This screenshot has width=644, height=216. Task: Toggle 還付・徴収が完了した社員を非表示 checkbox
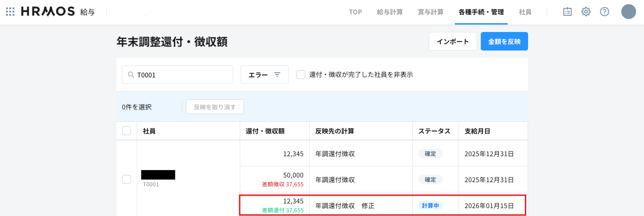click(301, 75)
